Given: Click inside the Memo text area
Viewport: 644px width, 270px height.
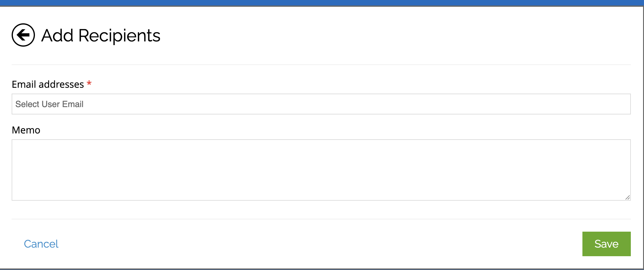Looking at the screenshot, I should [x=321, y=170].
